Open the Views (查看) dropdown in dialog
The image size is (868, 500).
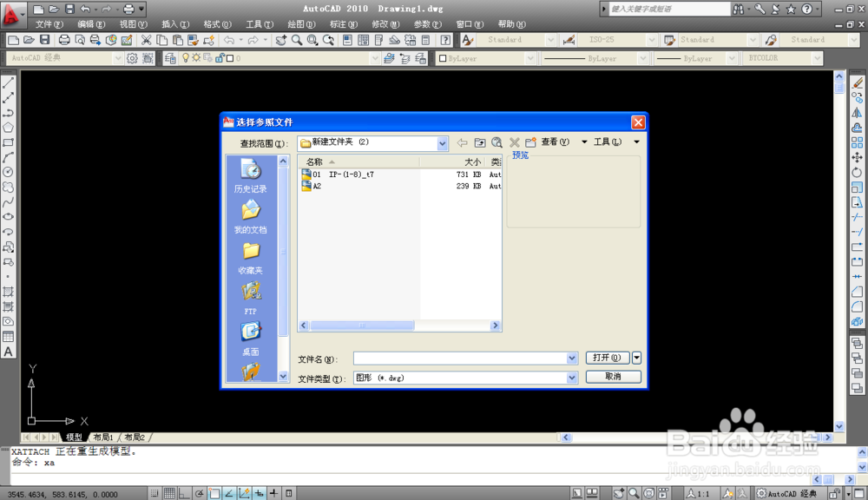[584, 142]
